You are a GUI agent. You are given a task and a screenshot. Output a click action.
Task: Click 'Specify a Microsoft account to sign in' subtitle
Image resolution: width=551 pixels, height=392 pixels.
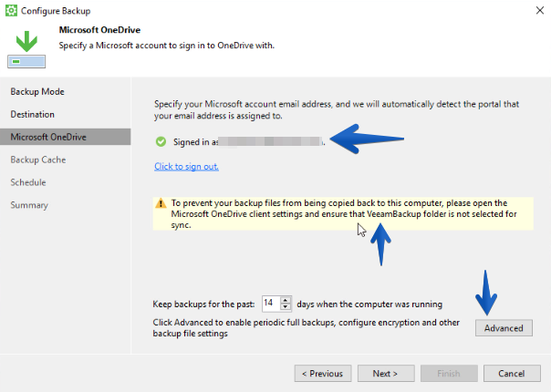[x=167, y=46]
